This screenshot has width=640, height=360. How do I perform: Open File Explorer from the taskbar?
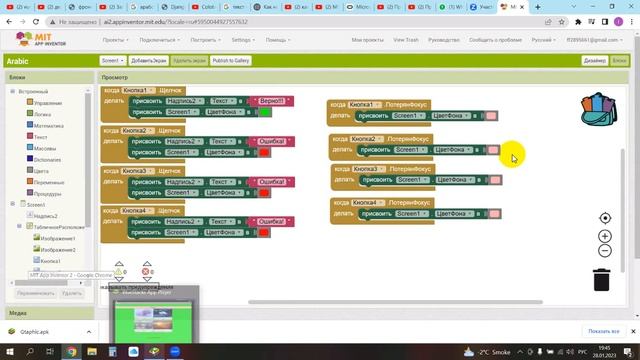pos(92,351)
